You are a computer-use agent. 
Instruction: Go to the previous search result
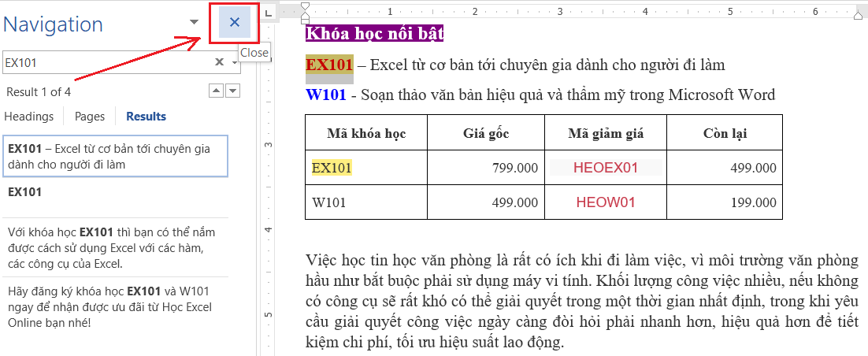216,91
